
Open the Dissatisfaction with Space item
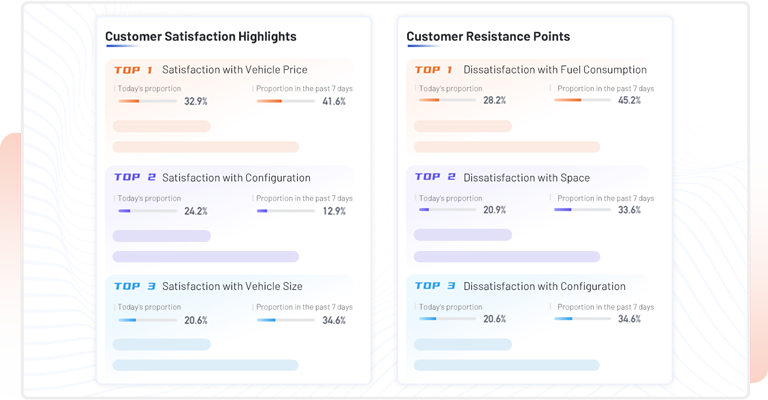click(x=526, y=178)
